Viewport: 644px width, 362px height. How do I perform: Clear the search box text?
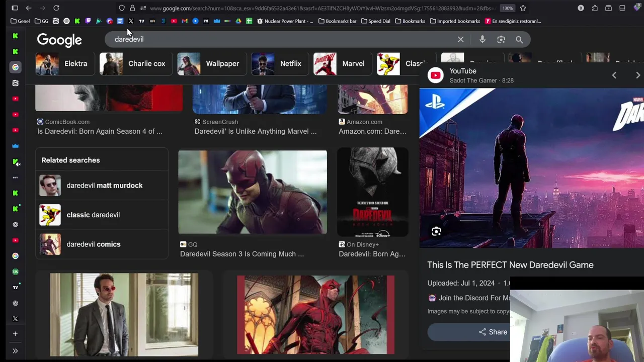[460, 39]
